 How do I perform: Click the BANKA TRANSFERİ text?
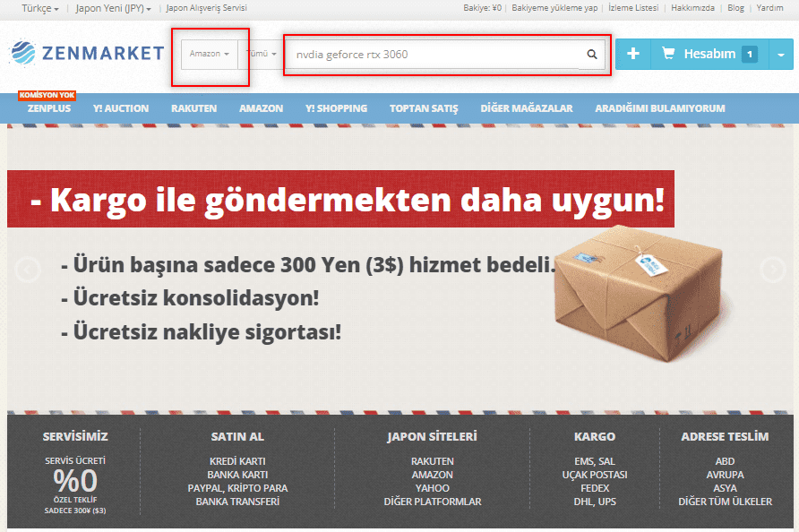pyautogui.click(x=237, y=502)
